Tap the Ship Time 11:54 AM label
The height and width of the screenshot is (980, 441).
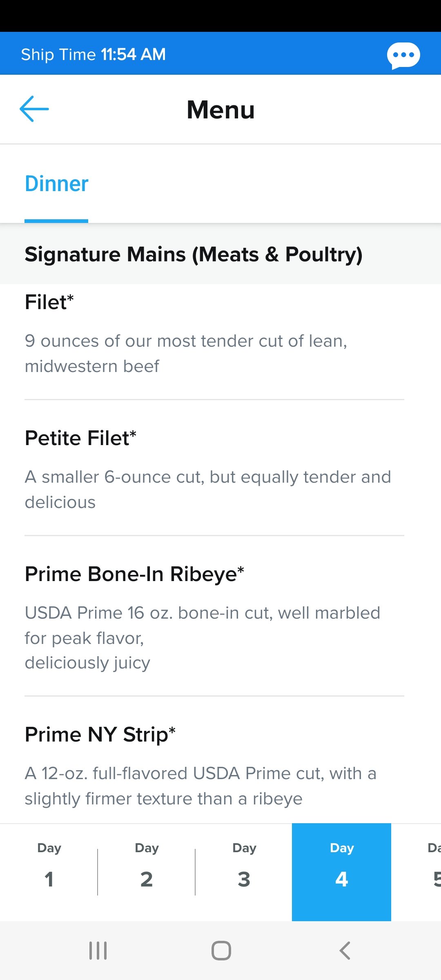click(x=94, y=54)
